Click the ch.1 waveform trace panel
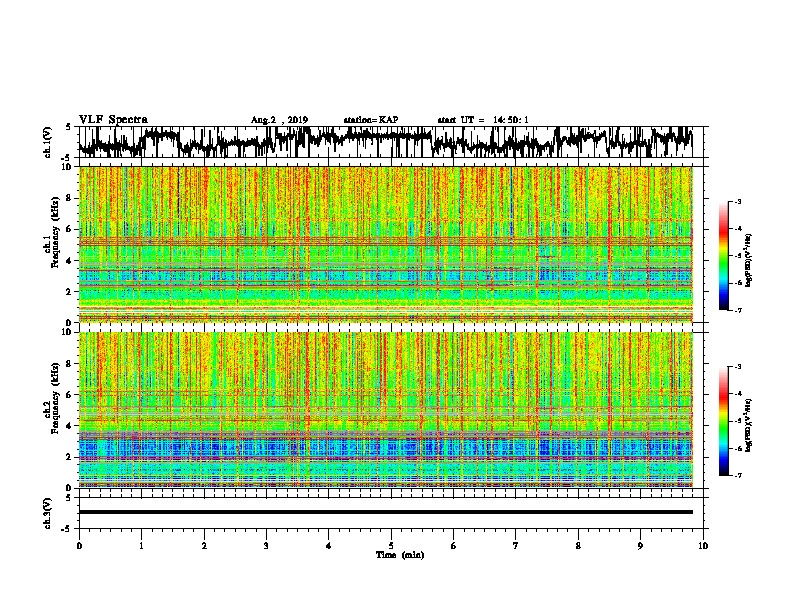The image size is (792, 612). pos(390,142)
